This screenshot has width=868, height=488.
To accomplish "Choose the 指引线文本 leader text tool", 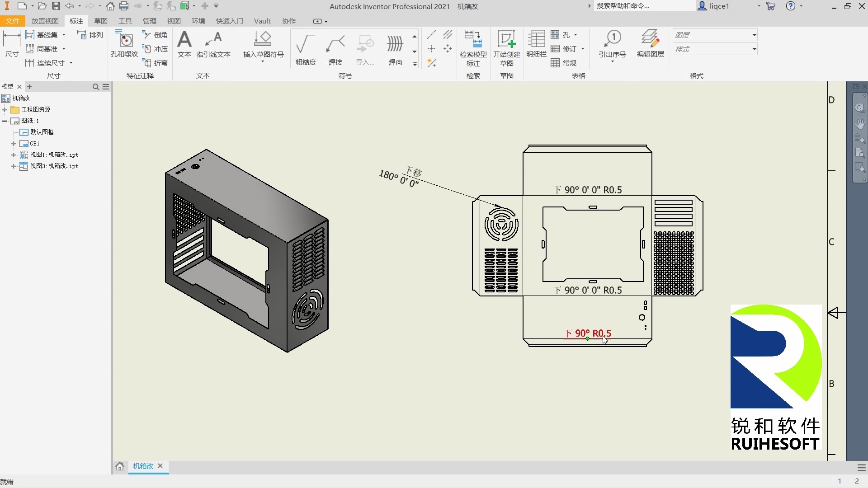I will click(x=213, y=44).
